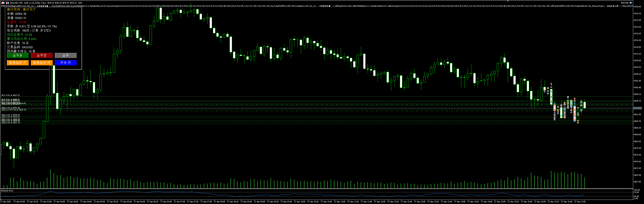Viewport: 644px width, 204px height.
Task: Click the 同向最大持仓: 10 单 line
Action: tap(21, 51)
